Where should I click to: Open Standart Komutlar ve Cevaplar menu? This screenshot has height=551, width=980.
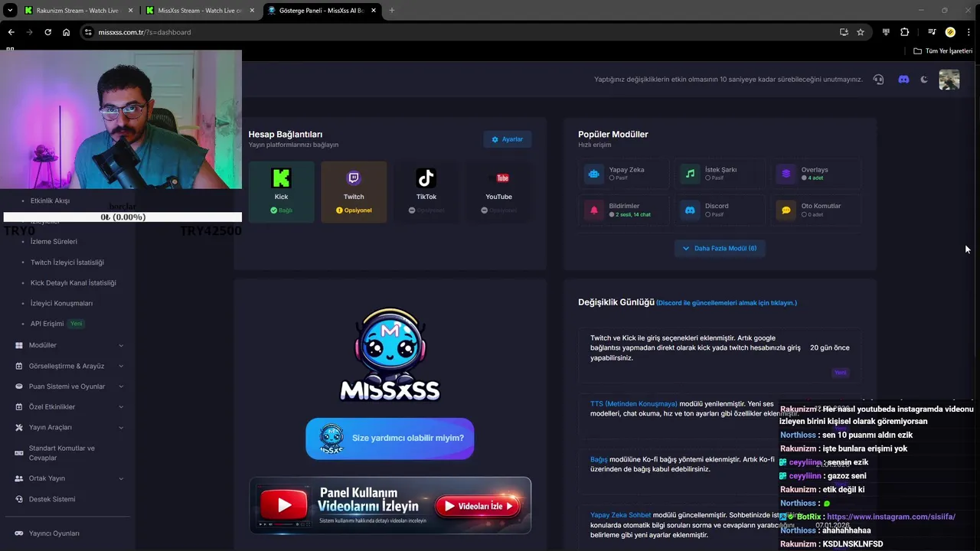click(69, 453)
